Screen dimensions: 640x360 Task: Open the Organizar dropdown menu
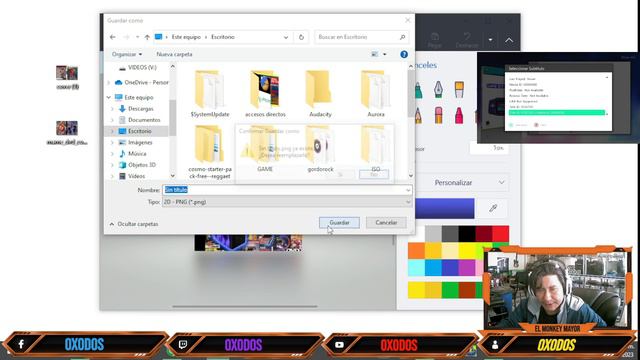click(x=127, y=54)
